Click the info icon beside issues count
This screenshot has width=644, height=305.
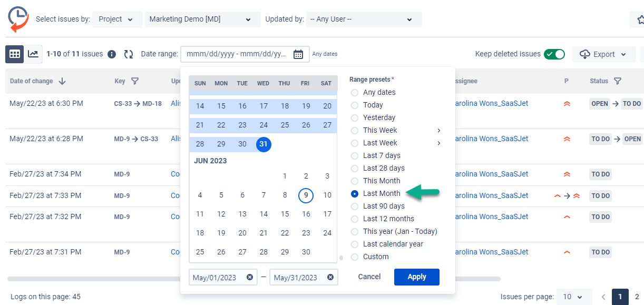pos(112,54)
